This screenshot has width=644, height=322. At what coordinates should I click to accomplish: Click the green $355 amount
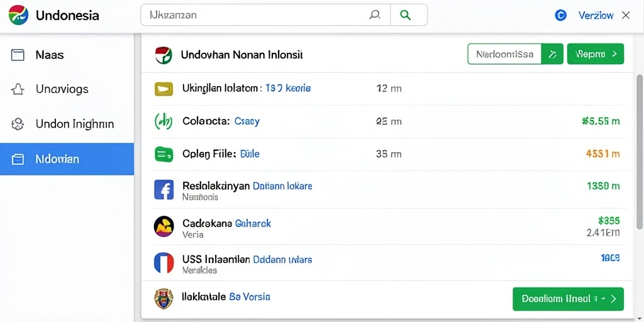(x=609, y=221)
